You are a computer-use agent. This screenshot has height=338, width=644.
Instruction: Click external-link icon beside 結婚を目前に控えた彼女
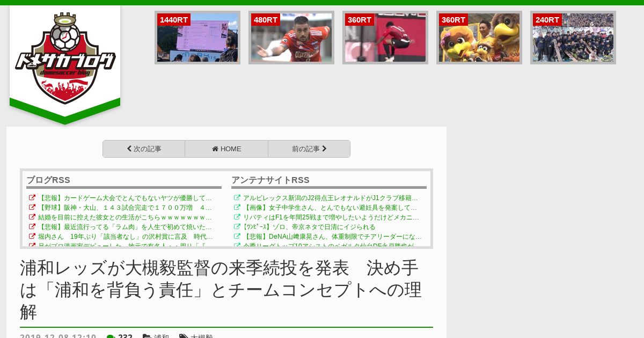[x=32, y=217]
